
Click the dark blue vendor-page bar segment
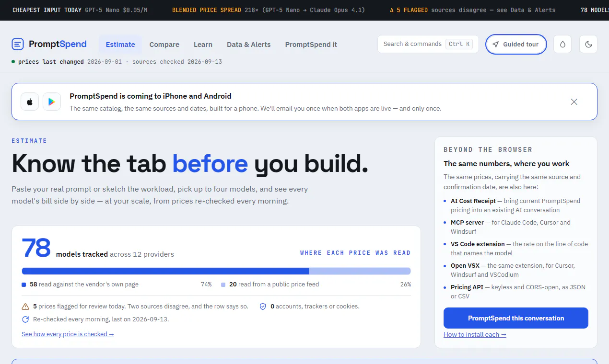tap(165, 271)
